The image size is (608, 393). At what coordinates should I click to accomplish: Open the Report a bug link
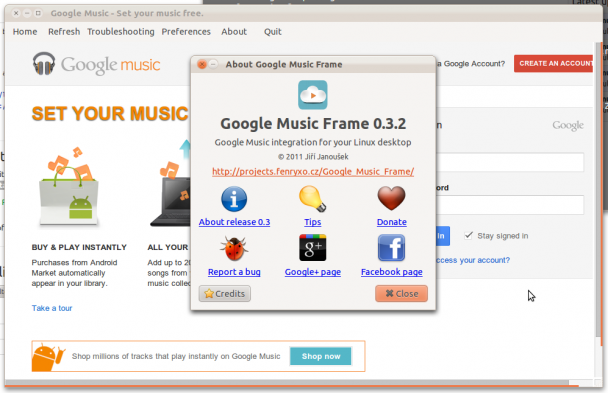pos(234,272)
